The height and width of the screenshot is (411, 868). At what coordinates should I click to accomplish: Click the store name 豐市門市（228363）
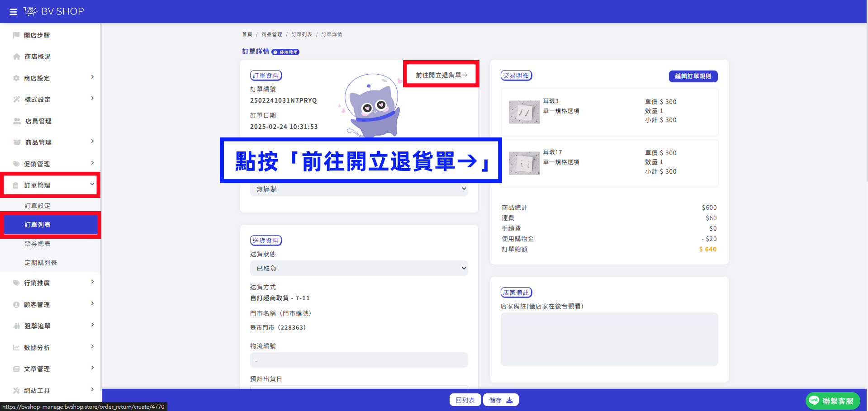(x=278, y=327)
